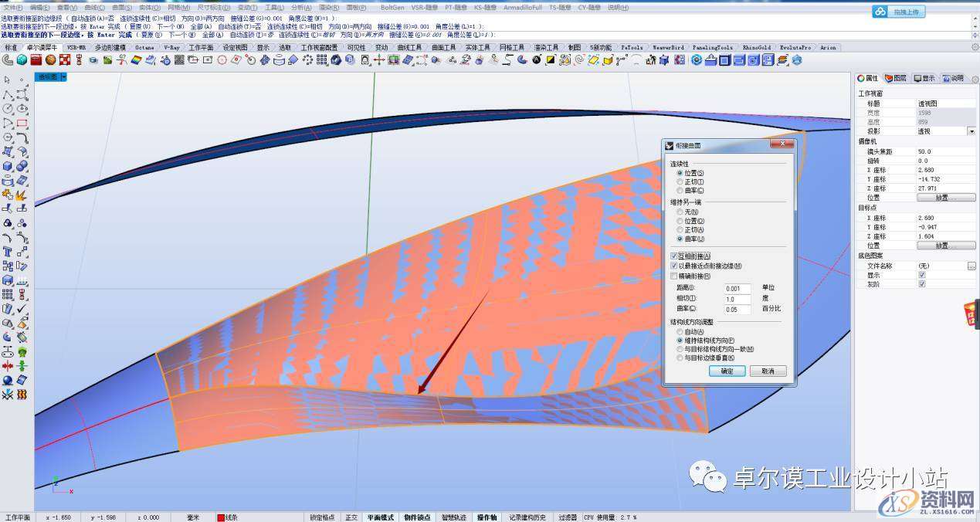980x522 pixels.
Task: Toggle the 互相衔接 checkbox
Action: coord(674,256)
